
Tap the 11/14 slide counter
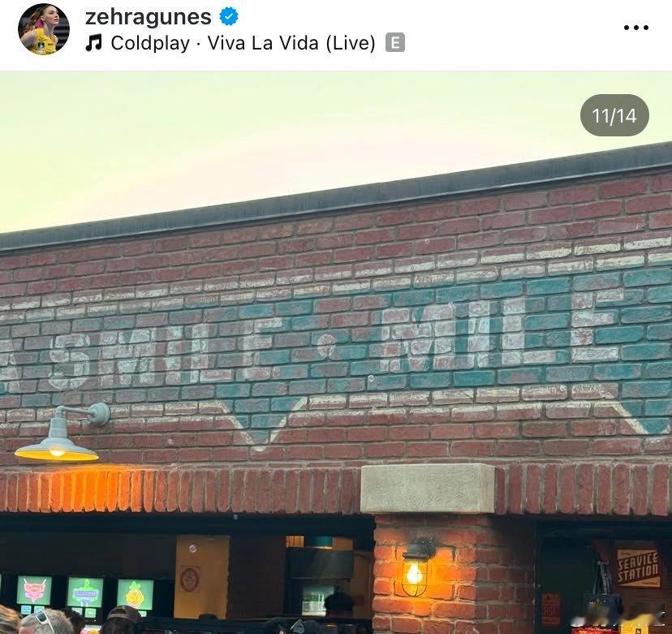614,115
